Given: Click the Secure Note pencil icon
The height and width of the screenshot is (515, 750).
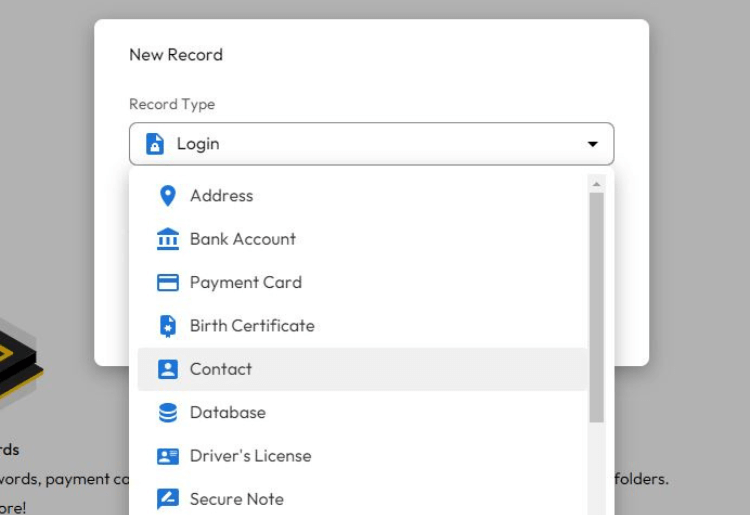Looking at the screenshot, I should click(167, 499).
